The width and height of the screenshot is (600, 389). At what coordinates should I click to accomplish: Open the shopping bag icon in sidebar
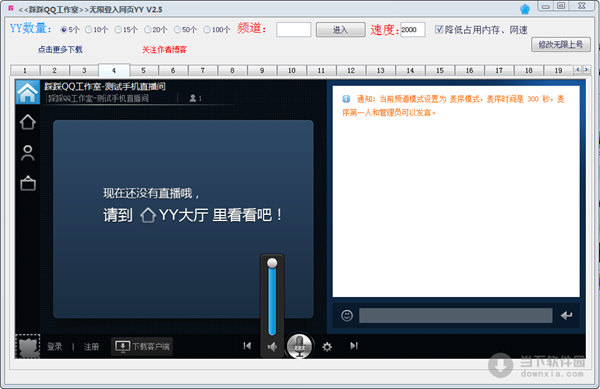[x=28, y=183]
